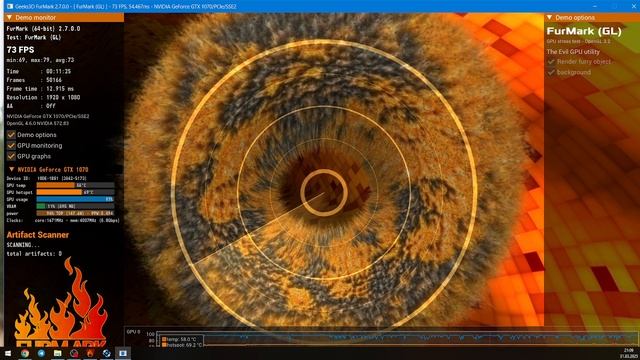
Task: Click the power usage bar
Action: tap(76, 213)
